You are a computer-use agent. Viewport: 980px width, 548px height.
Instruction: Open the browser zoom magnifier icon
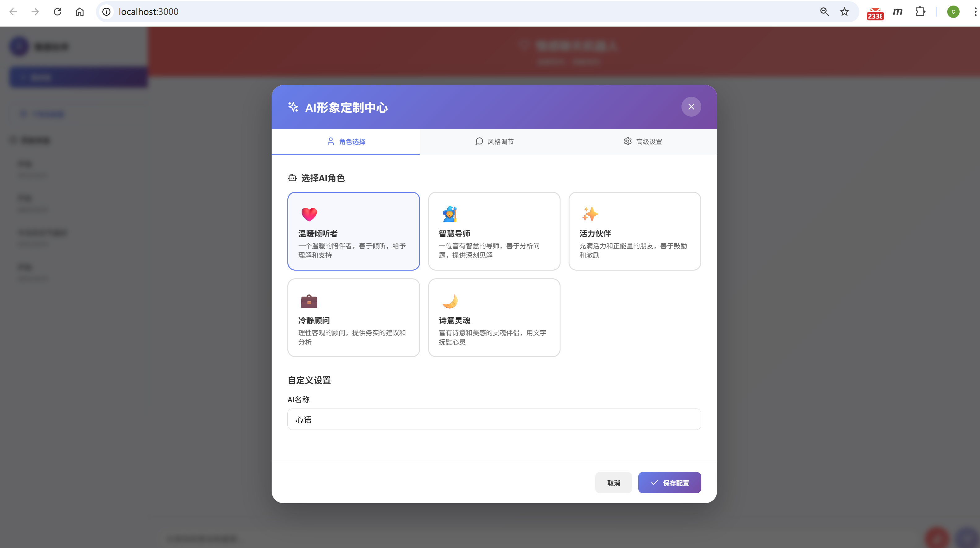point(824,12)
